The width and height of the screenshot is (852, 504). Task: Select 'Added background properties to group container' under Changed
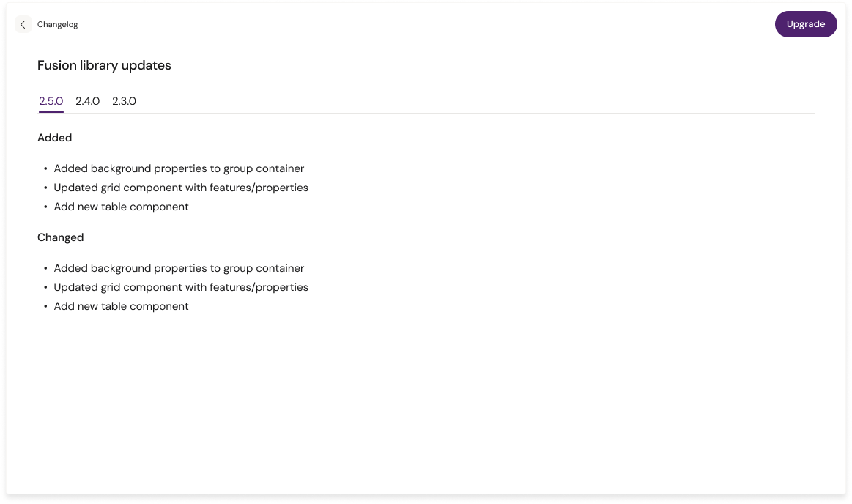179,268
